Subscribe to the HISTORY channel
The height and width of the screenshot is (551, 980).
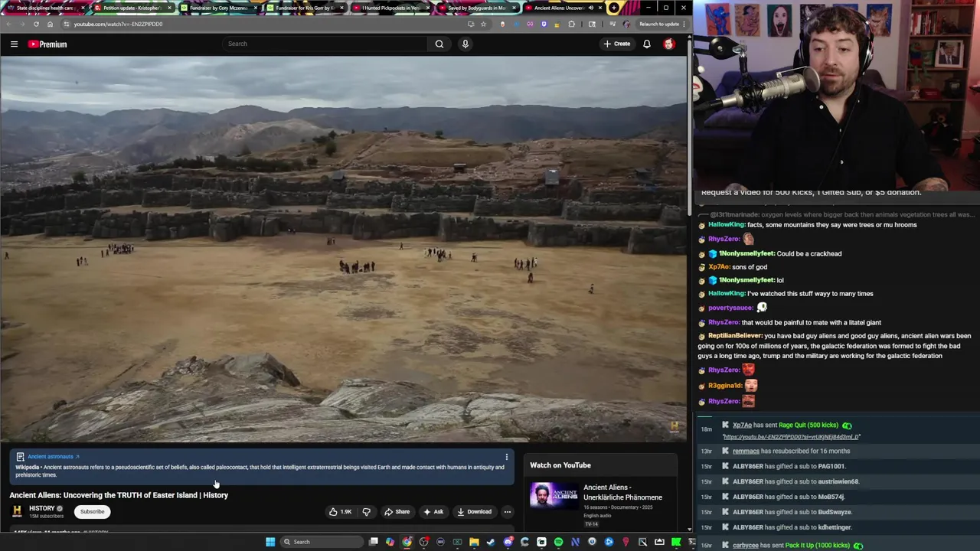[x=93, y=512]
